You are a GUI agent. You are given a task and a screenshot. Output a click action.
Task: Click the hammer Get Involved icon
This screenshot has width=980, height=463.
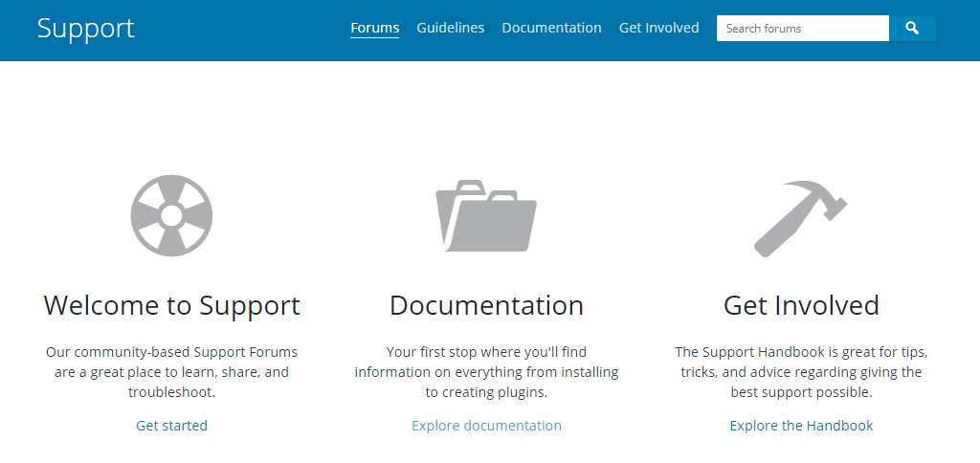point(801,218)
